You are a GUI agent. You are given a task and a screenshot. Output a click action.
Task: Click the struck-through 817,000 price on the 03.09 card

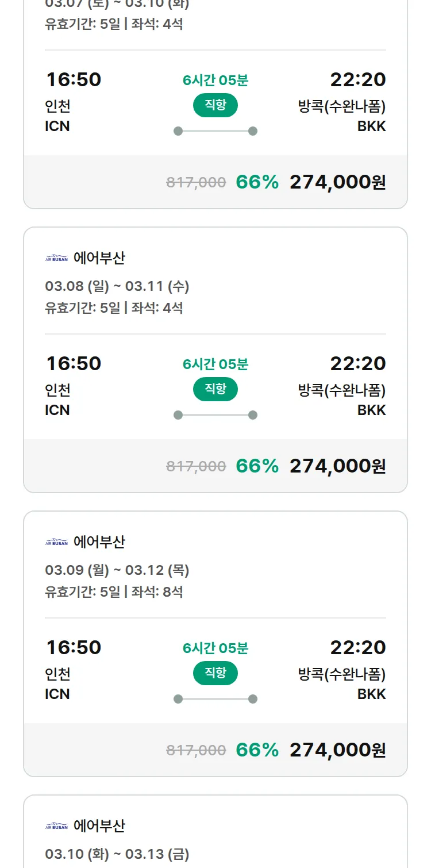click(196, 750)
